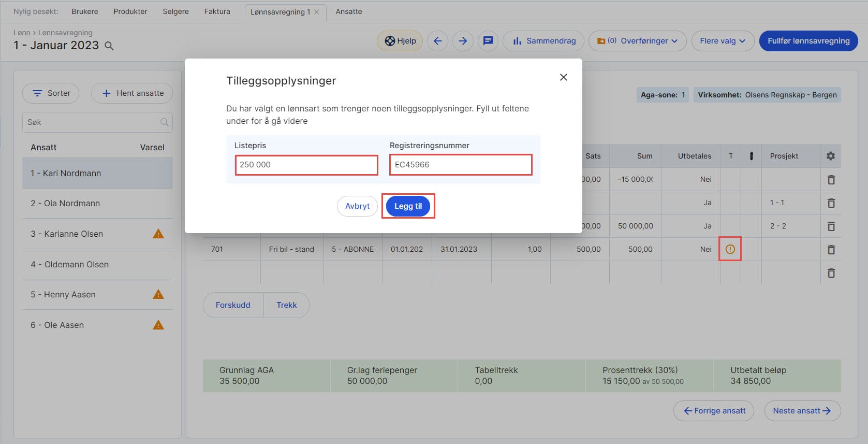This screenshot has width=868, height=444.
Task: Expand the Overføringer dropdown
Action: 637,41
